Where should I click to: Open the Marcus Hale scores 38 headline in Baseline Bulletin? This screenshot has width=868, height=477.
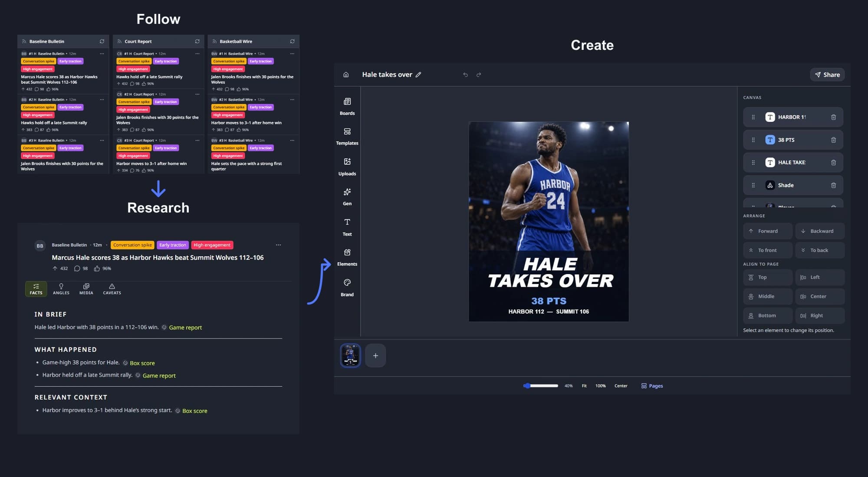pos(59,79)
